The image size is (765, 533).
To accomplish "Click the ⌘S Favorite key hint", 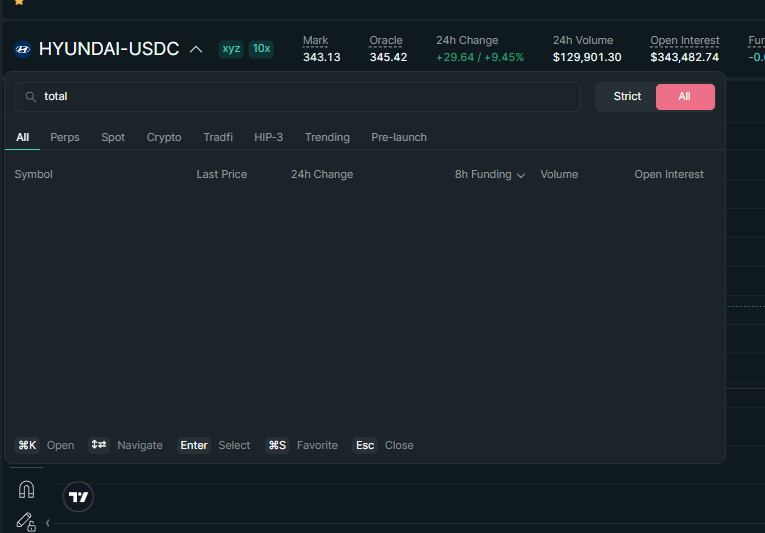I will (277, 446).
